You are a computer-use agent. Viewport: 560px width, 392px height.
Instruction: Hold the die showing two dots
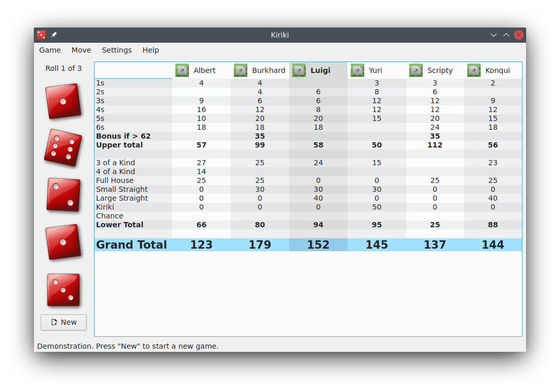click(63, 195)
